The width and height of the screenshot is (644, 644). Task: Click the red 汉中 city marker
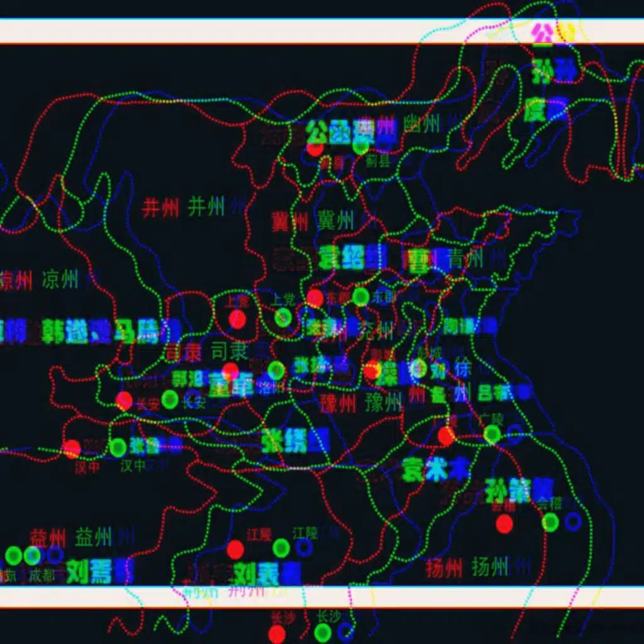click(72, 448)
